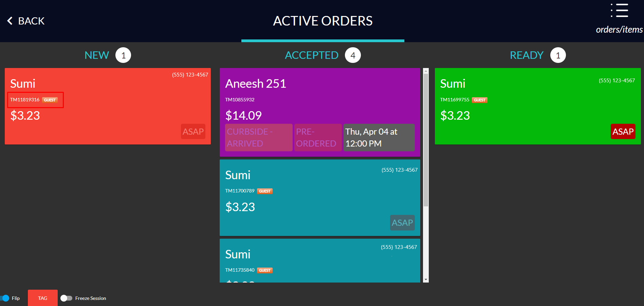Click ASAP label on ready Sumi order
The width and height of the screenshot is (644, 306).
[623, 132]
